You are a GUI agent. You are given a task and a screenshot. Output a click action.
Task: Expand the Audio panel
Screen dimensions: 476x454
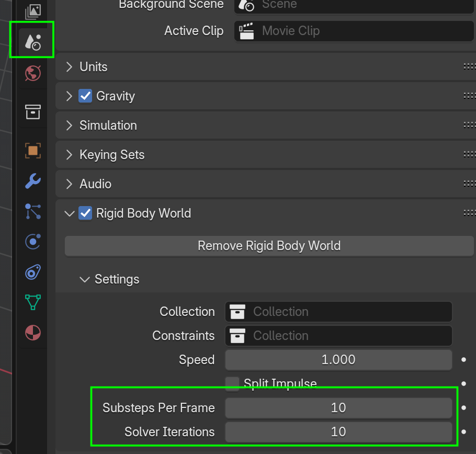pyautogui.click(x=69, y=184)
